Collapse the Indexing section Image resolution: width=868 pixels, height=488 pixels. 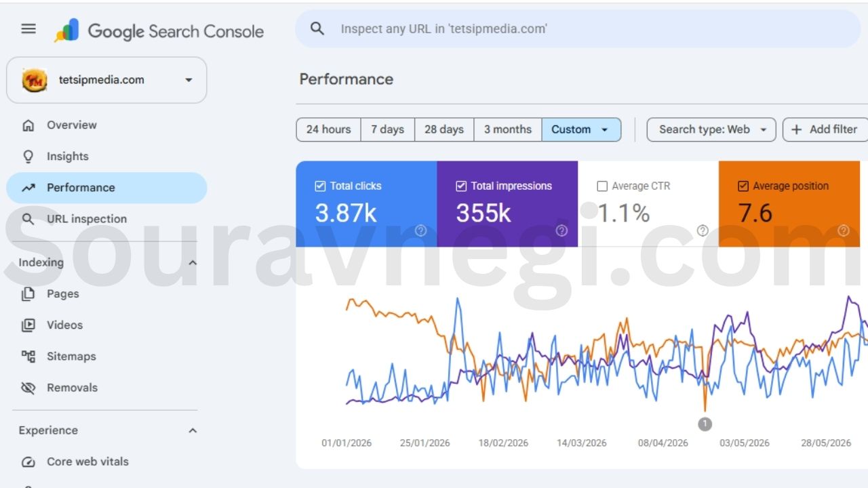pos(193,263)
